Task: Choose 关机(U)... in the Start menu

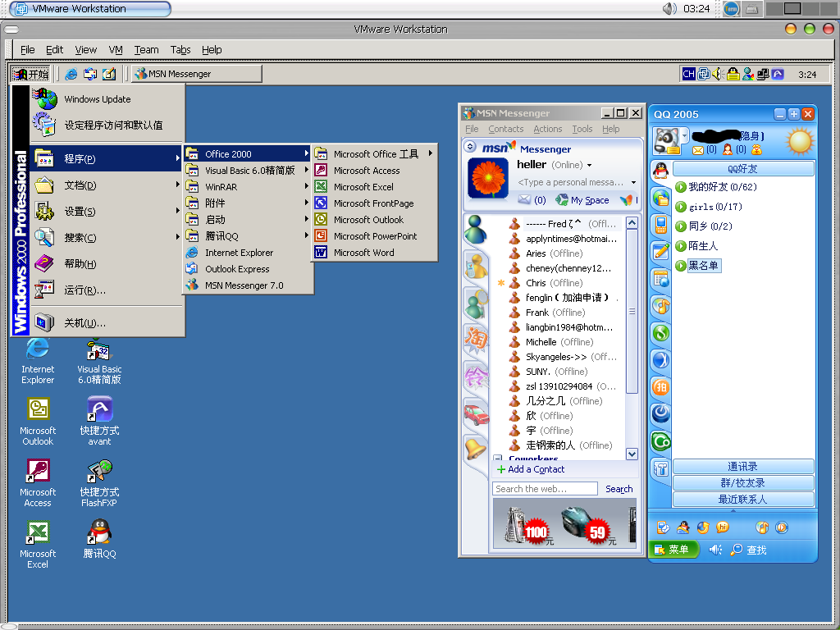Action: pos(107,322)
